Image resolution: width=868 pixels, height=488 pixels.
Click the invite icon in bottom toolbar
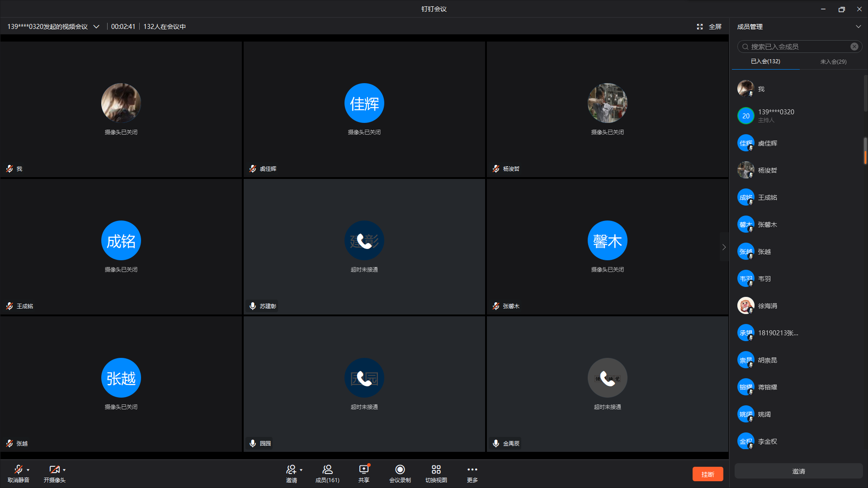291,470
